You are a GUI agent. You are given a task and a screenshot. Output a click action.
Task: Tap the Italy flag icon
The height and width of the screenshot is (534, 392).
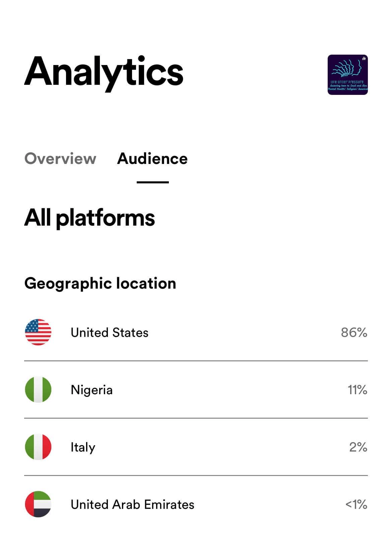38,447
